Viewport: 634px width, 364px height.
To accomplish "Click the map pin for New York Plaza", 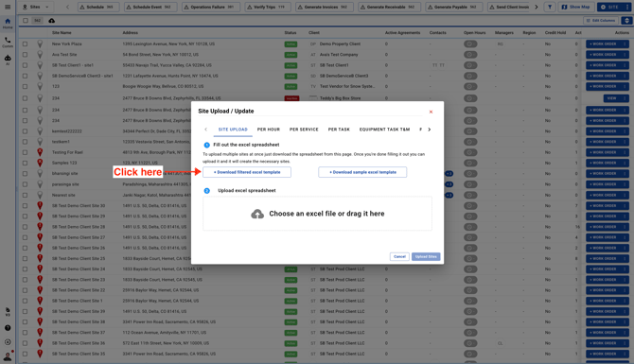I will point(40,43).
